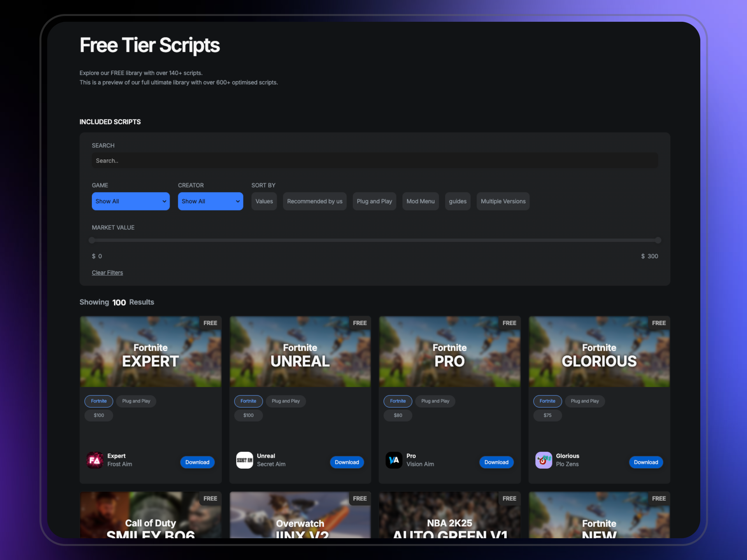Click the $80 value tag on Pro card

[398, 415]
